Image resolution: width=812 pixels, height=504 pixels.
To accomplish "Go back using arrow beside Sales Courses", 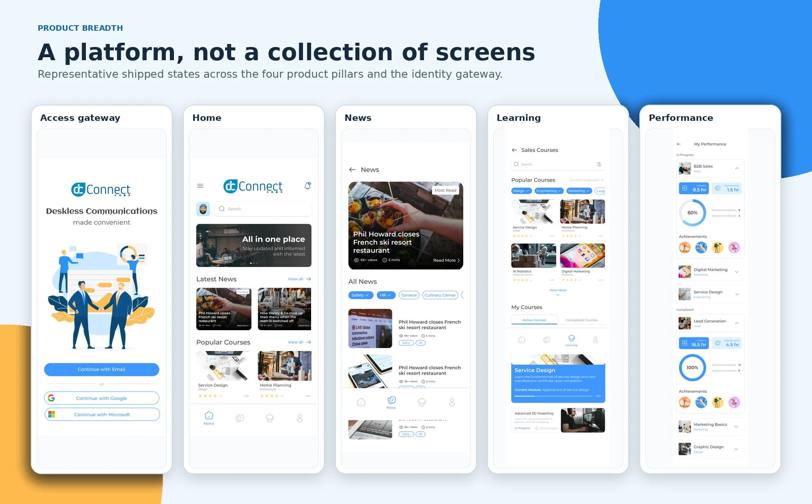I will (514, 150).
